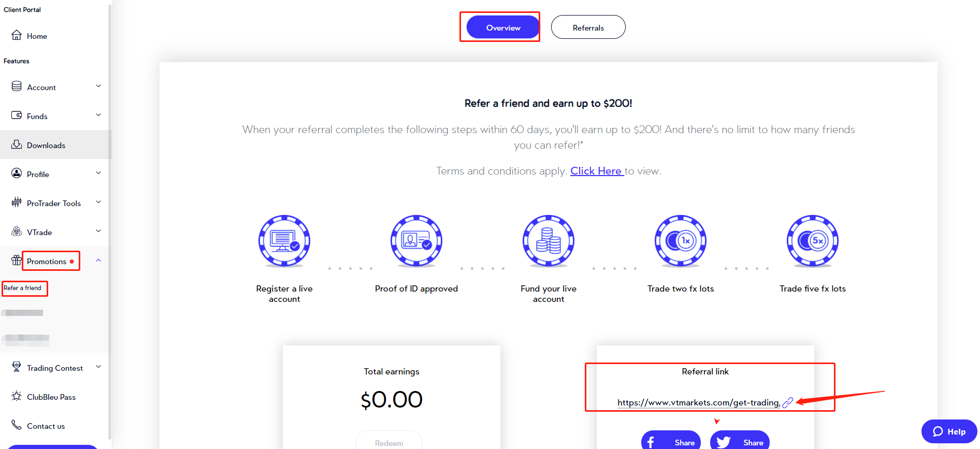
Task: Click the Trade two fx lots icon
Action: [681, 241]
